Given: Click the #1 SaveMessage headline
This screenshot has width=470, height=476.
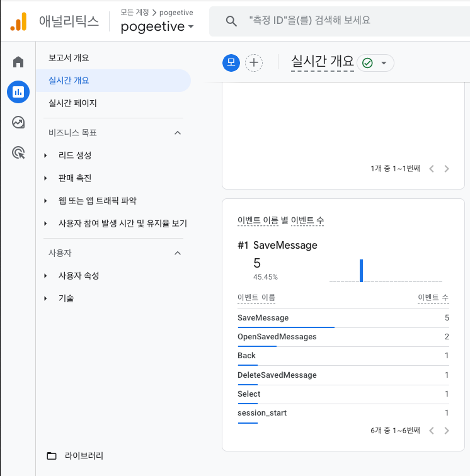Looking at the screenshot, I should [277, 246].
